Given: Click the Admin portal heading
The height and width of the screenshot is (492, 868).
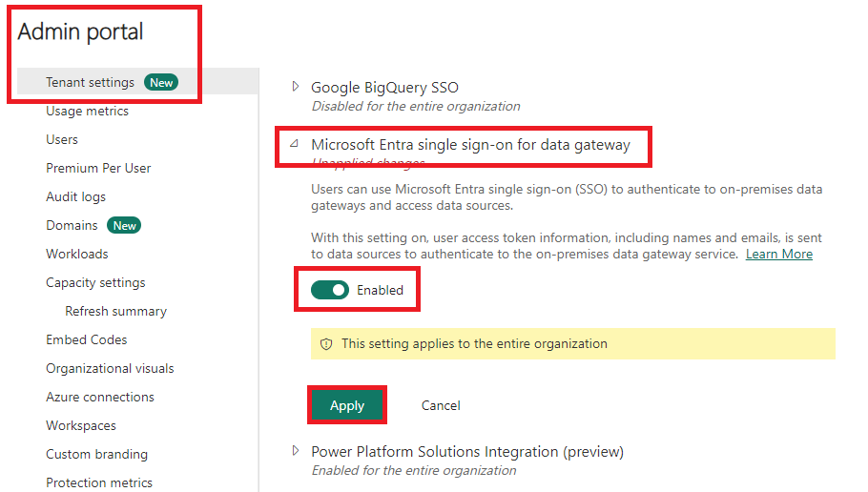Looking at the screenshot, I should pyautogui.click(x=80, y=31).
